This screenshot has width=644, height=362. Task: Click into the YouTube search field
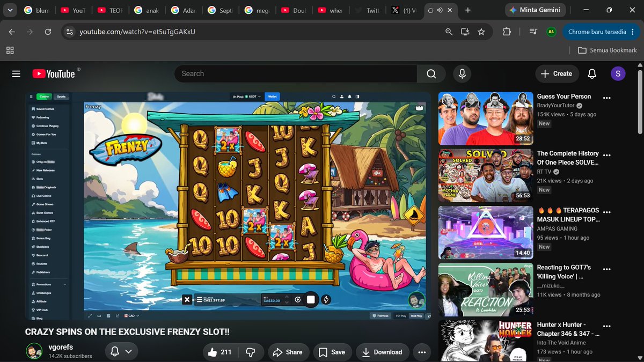[x=296, y=73]
